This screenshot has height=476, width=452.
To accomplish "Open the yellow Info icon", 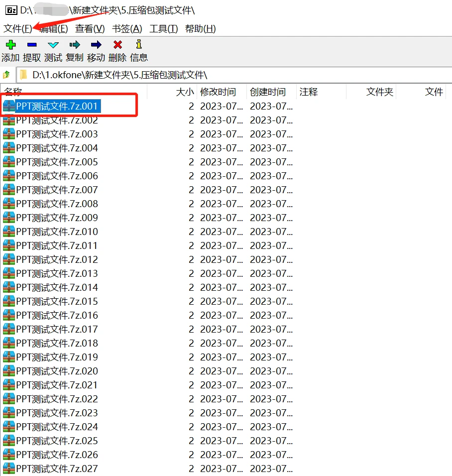I will 139,45.
